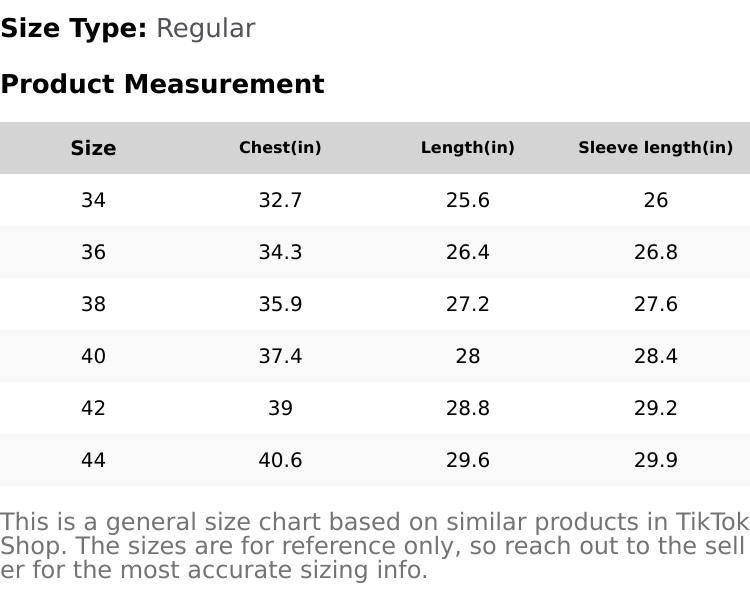
Task: Click sleeve length value 29.9
Action: click(655, 460)
